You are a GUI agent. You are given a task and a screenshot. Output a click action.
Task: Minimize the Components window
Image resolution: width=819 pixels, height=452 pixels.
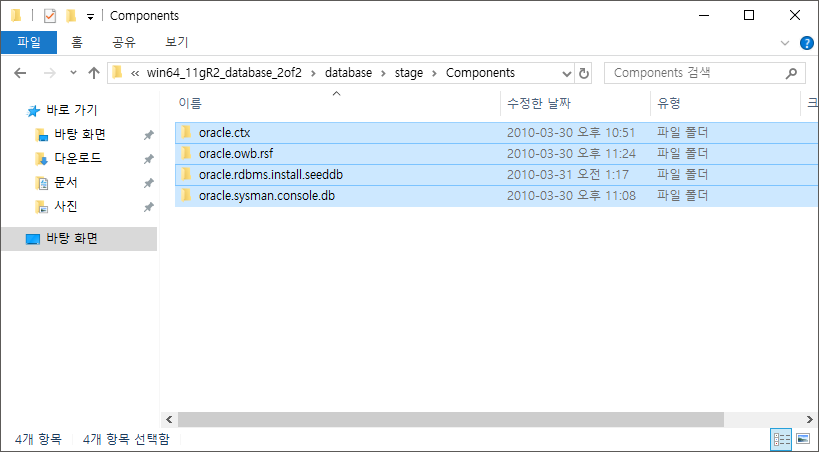point(704,15)
